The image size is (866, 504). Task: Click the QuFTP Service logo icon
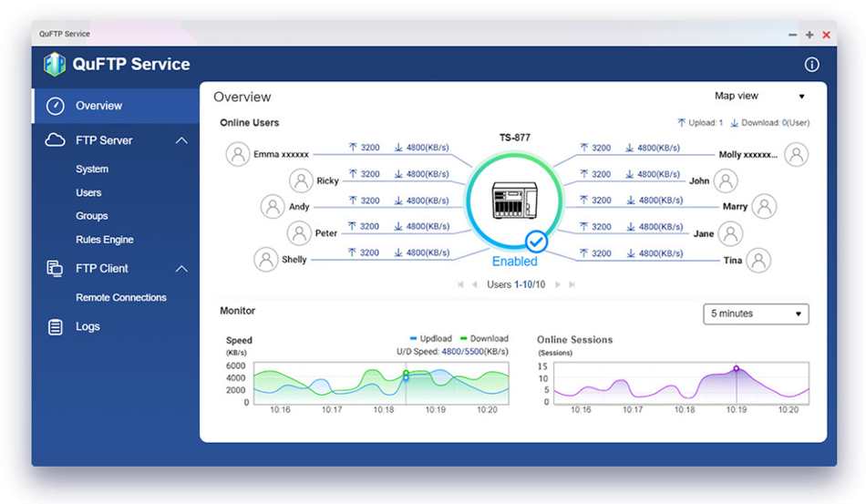pos(55,64)
